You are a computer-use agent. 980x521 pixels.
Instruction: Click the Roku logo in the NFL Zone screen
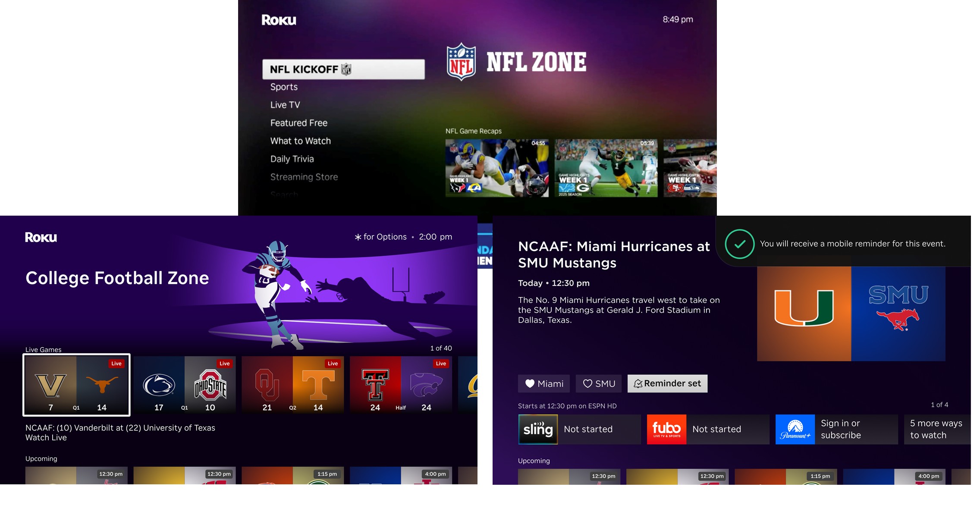click(x=279, y=20)
